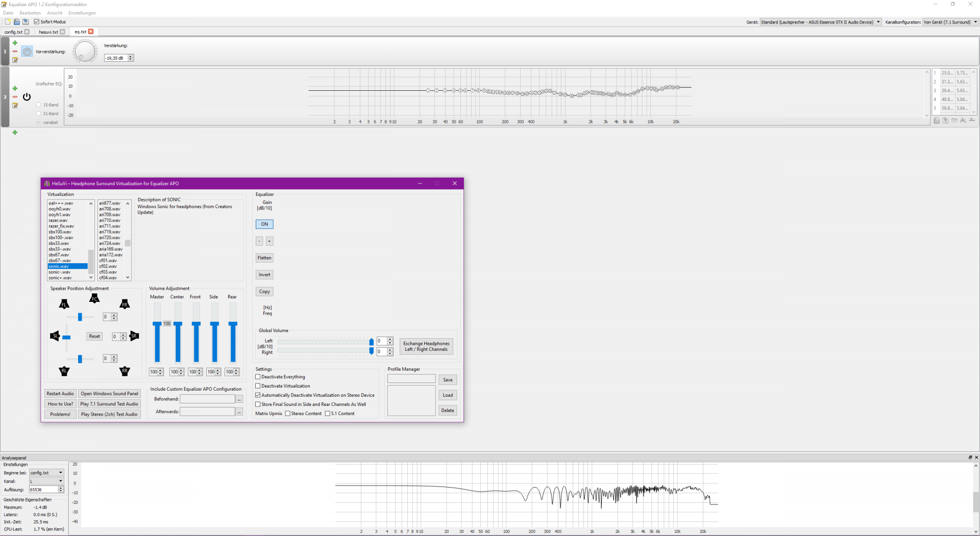This screenshot has height=536, width=980.
Task: Click edit pencil icon in filter row 1
Action: coord(15,60)
